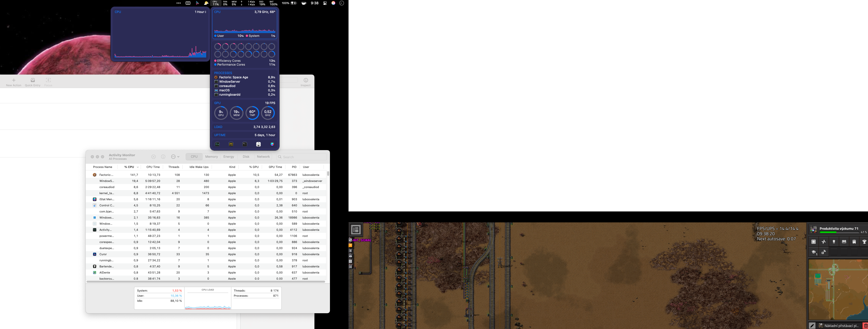Select kernel_ta... process row

pyautogui.click(x=206, y=193)
